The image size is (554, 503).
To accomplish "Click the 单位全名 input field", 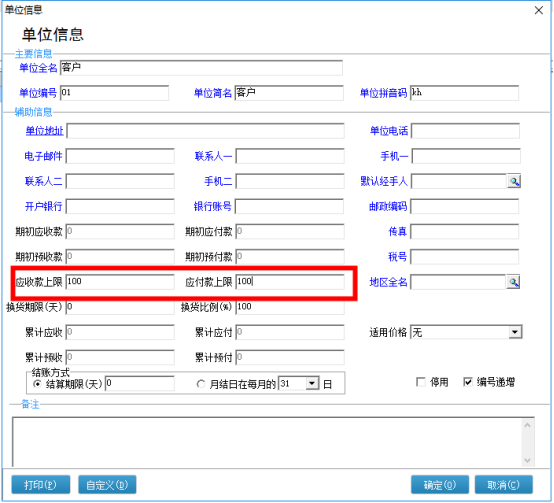I will [201, 67].
